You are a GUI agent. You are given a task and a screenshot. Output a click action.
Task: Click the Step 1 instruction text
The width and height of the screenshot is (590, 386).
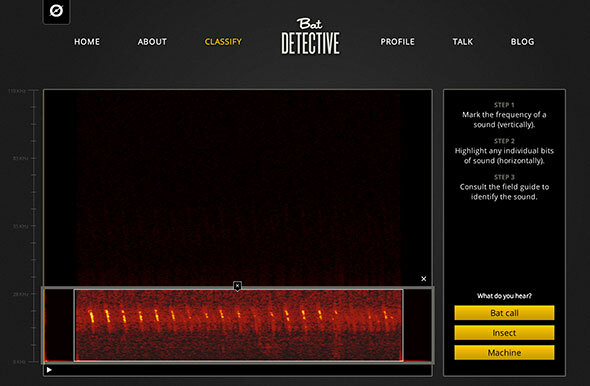coord(504,119)
